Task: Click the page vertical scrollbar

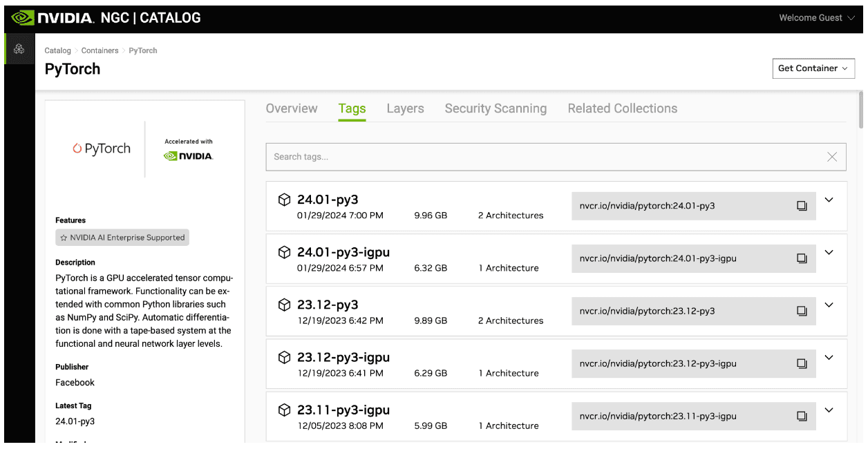Action: (x=860, y=110)
